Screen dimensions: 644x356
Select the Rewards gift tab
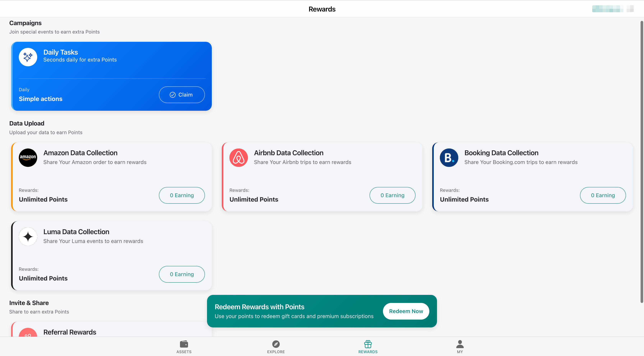point(368,346)
